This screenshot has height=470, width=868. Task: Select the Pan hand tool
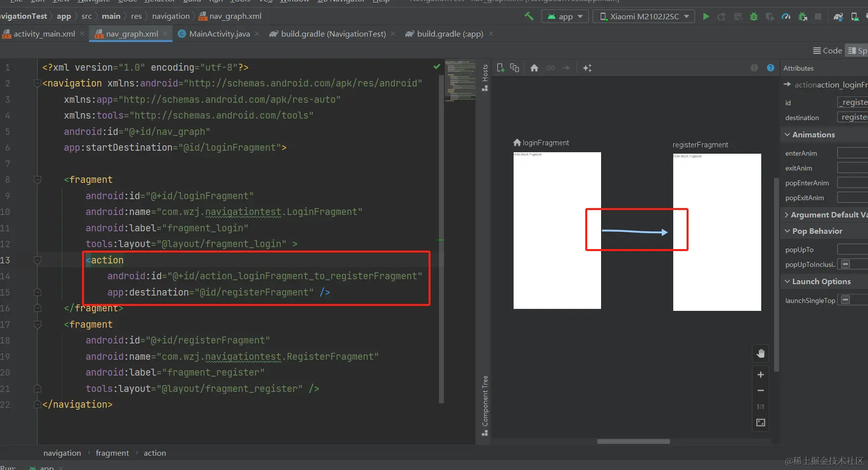coord(761,353)
